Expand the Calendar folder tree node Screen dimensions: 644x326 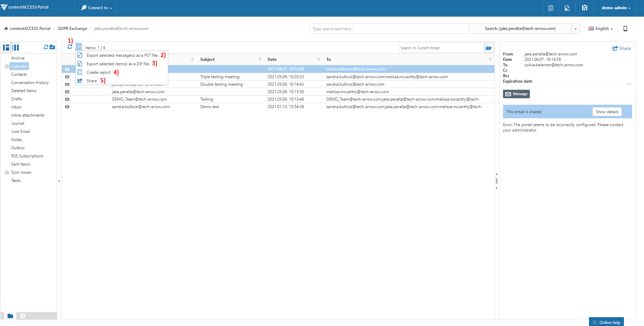point(7,66)
